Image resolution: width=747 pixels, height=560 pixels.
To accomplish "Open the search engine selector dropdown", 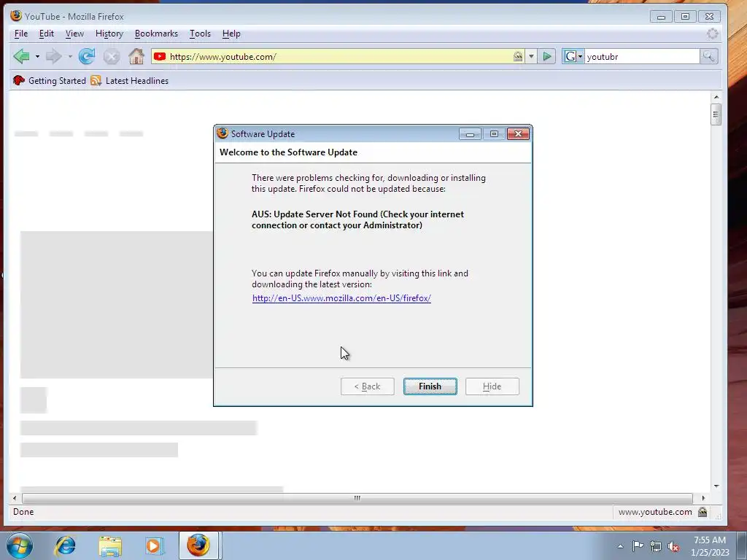I will [x=573, y=57].
